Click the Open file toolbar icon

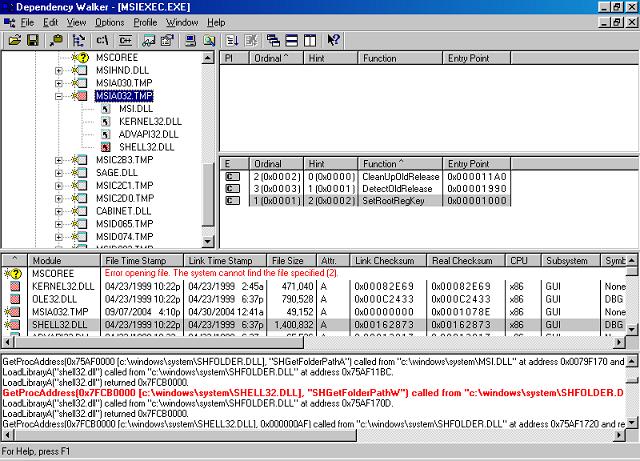tap(14, 41)
